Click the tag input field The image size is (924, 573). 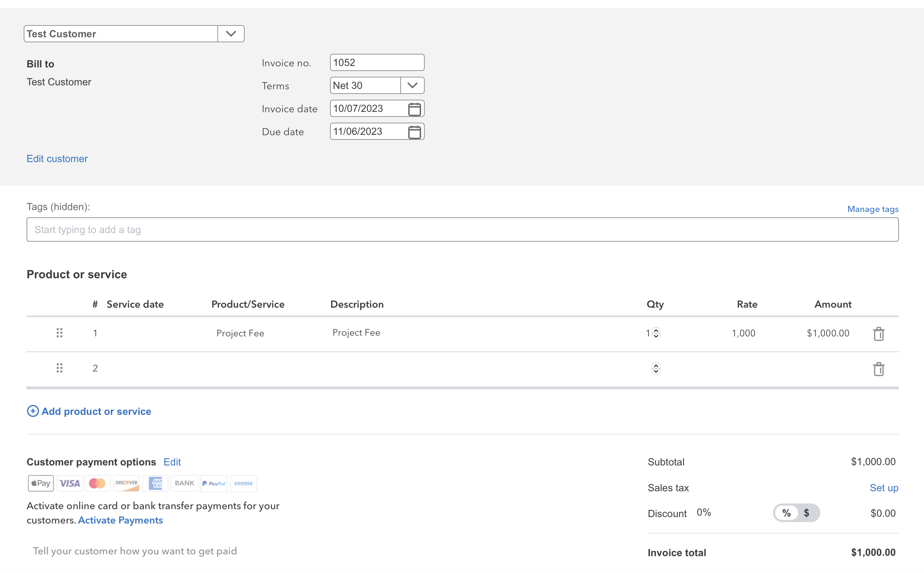462,229
